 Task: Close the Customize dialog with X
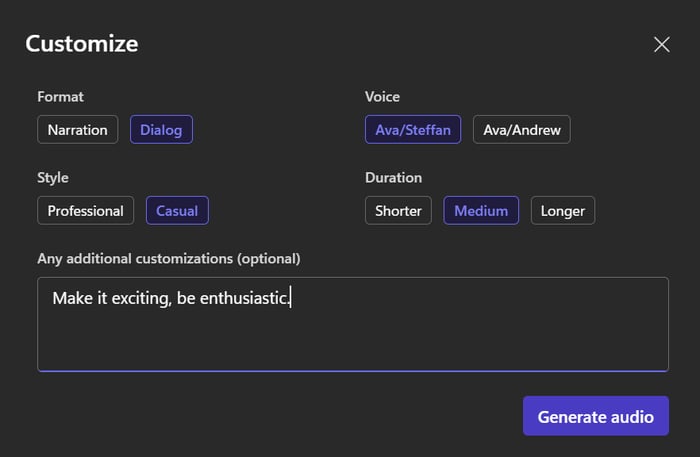point(661,44)
